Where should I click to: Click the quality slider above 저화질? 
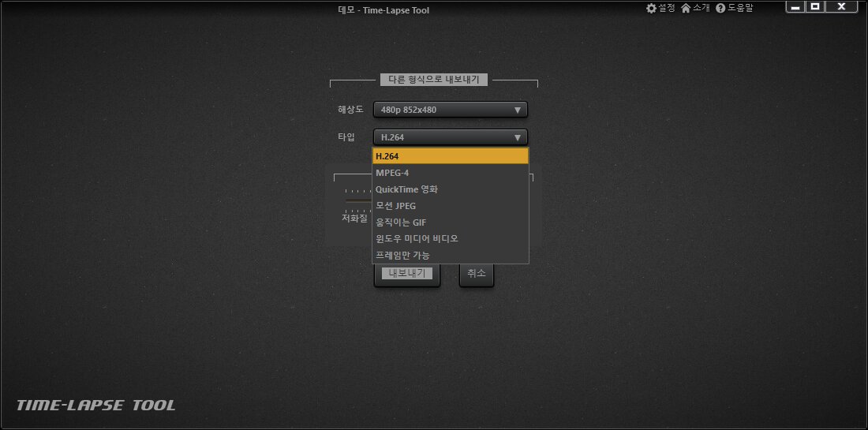click(x=357, y=200)
